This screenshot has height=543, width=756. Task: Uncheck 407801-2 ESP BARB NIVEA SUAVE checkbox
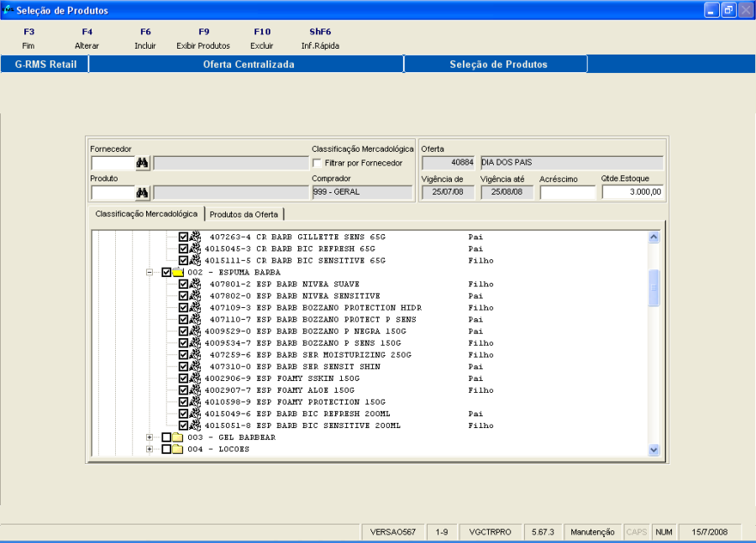[183, 284]
